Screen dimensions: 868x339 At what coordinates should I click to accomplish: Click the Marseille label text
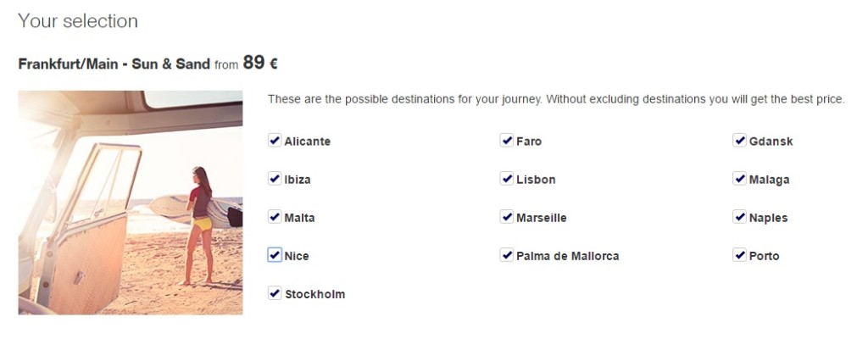coord(541,218)
